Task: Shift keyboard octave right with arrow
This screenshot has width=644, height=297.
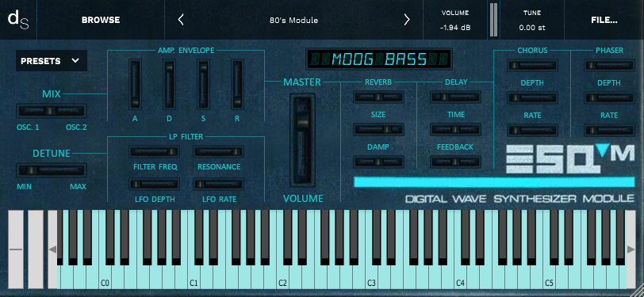Action: tap(631, 249)
